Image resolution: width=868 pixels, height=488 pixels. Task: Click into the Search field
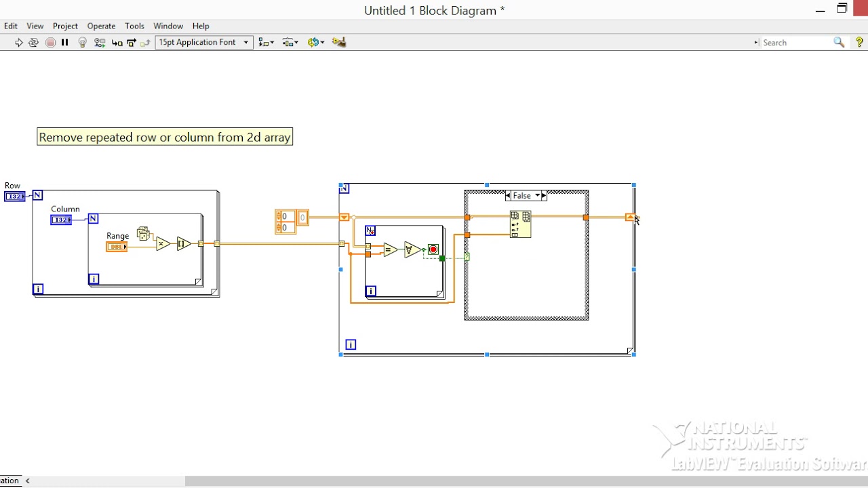[x=795, y=43]
